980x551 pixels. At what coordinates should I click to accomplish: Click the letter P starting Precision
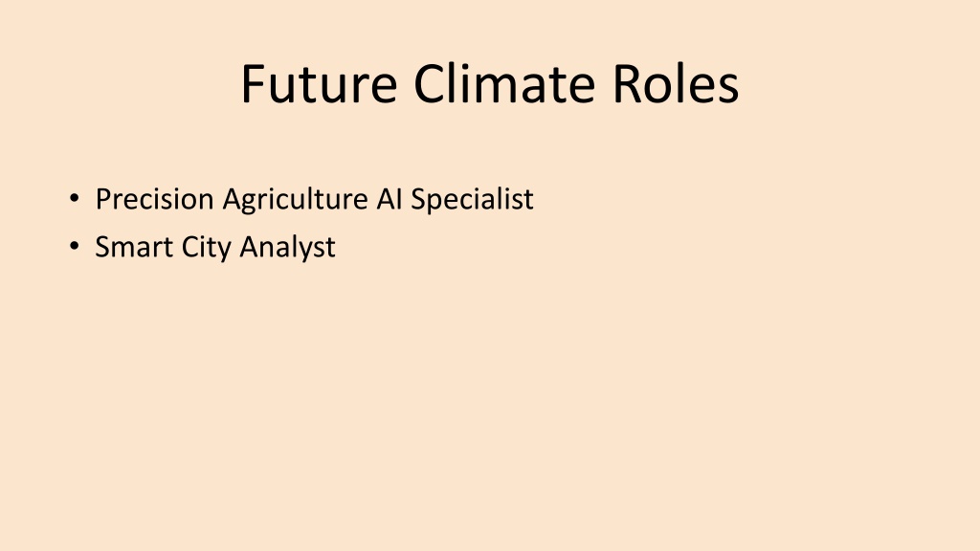(x=102, y=199)
